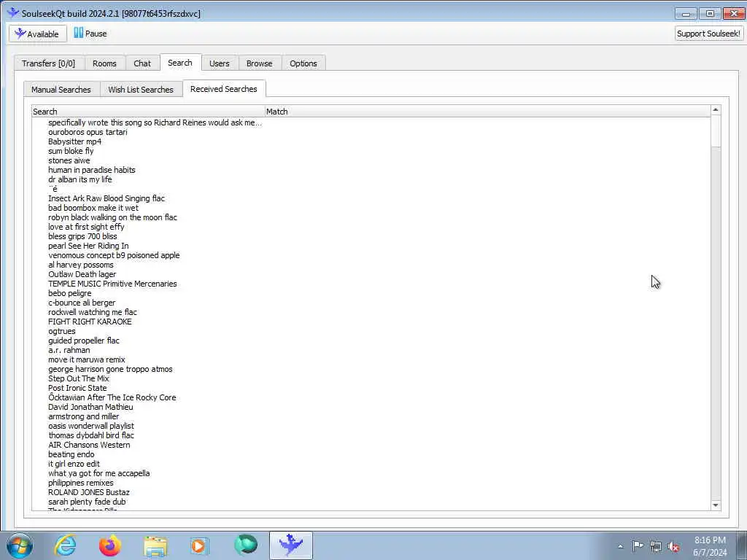This screenshot has width=747, height=560.
Task: Launch Internet Explorer from the taskbar
Action: 65,545
